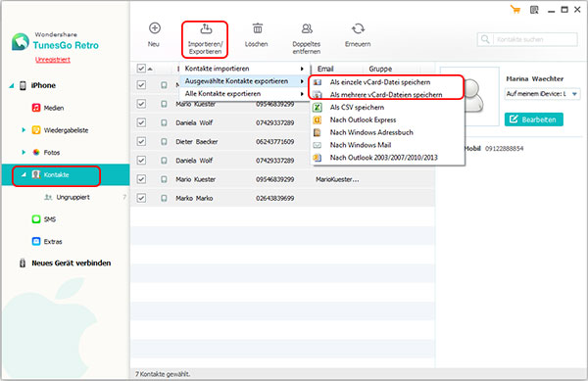Viewport: 588px width, 381px height.
Task: Choose Nach Outlook Express
Action: tap(387, 119)
